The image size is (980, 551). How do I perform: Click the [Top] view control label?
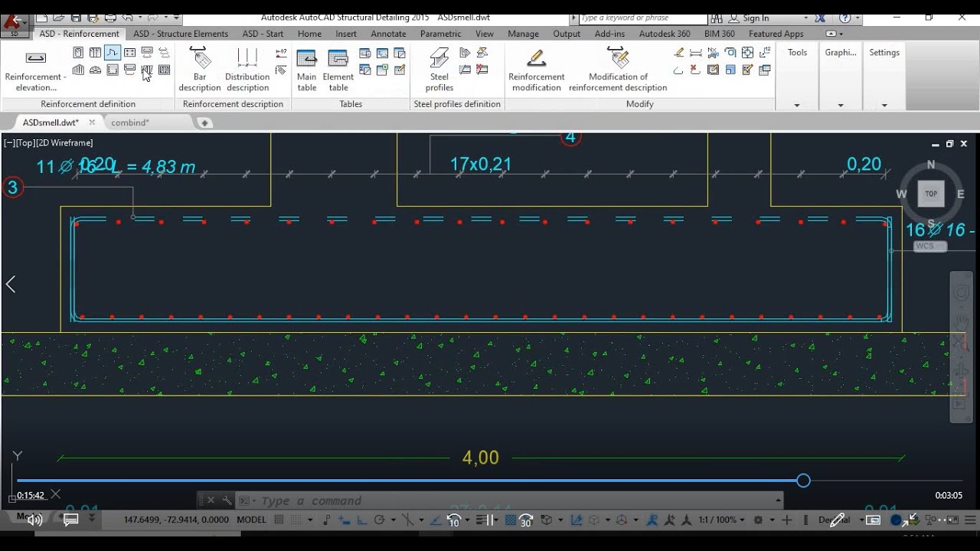pos(26,143)
